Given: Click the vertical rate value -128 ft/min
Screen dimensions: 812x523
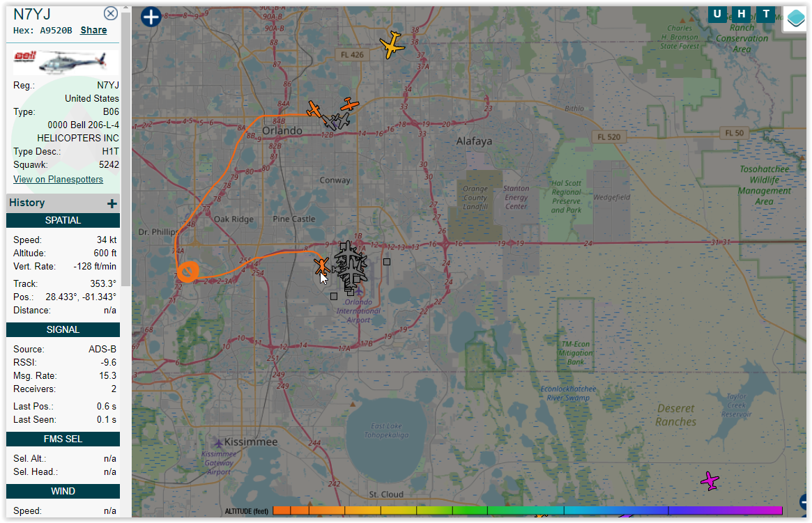Looking at the screenshot, I should [95, 267].
